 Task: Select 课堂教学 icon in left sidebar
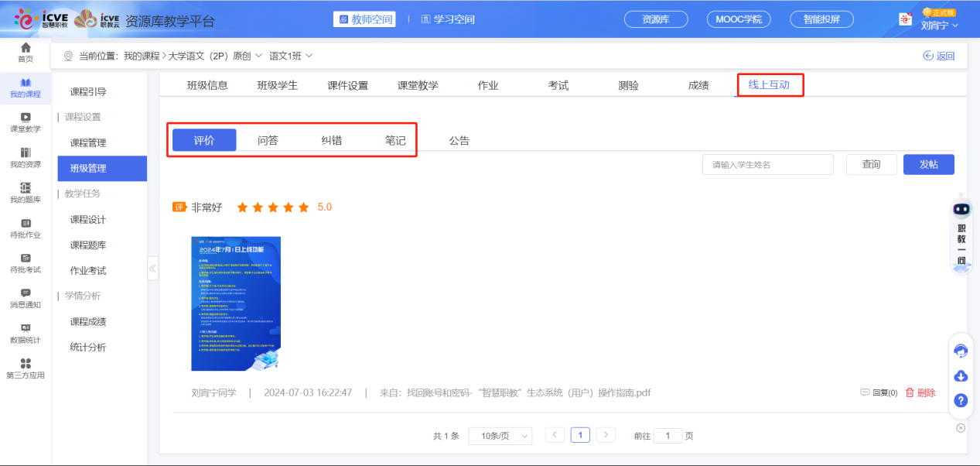tap(26, 122)
